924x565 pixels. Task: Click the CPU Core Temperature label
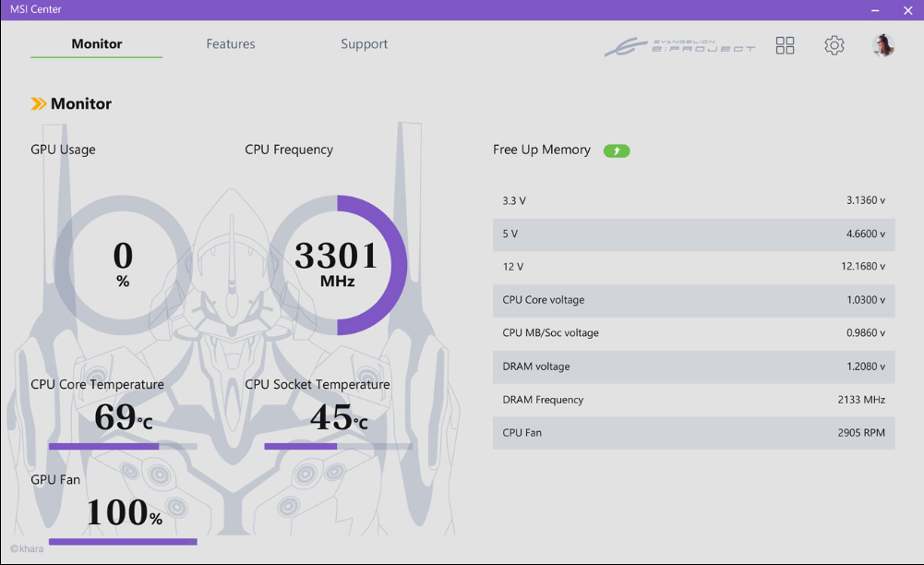(97, 384)
